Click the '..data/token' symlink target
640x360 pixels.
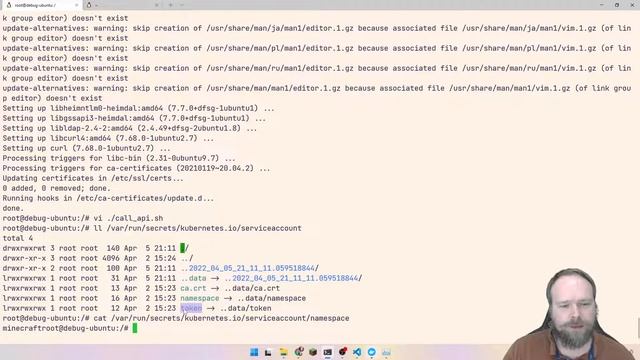245,308
